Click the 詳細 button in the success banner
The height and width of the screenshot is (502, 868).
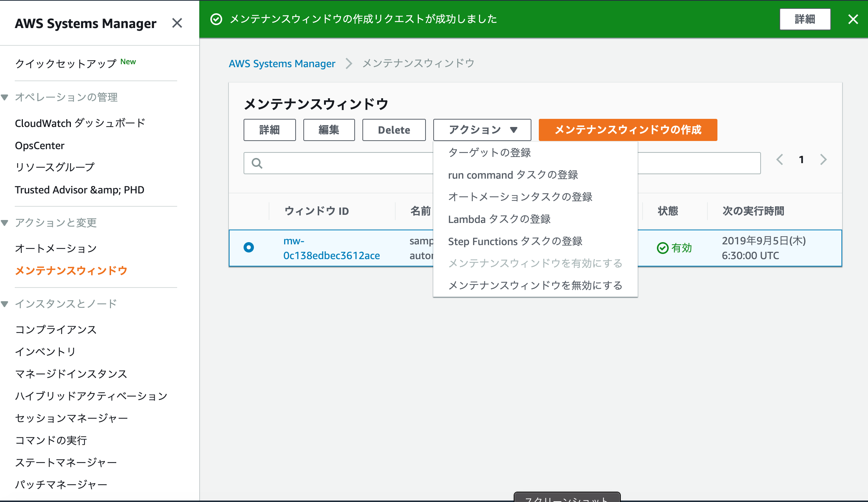(805, 19)
